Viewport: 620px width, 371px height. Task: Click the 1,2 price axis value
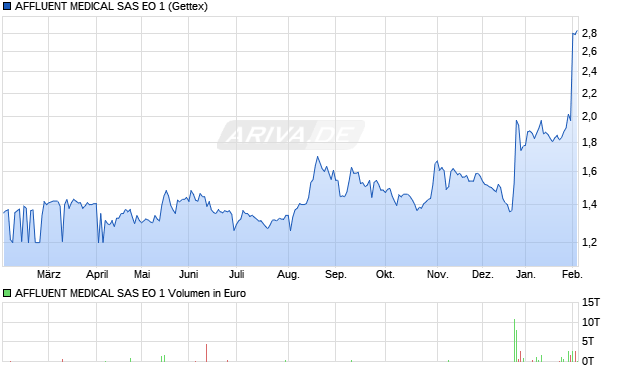point(589,242)
